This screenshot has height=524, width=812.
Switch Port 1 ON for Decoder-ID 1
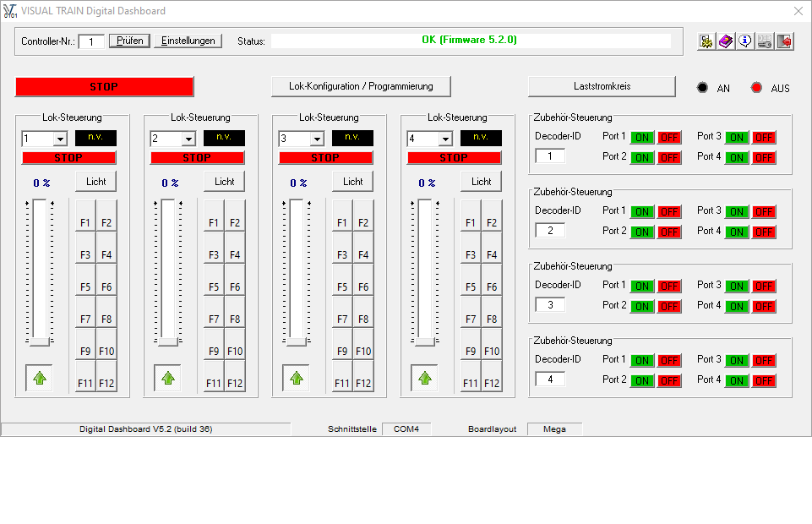(642, 137)
